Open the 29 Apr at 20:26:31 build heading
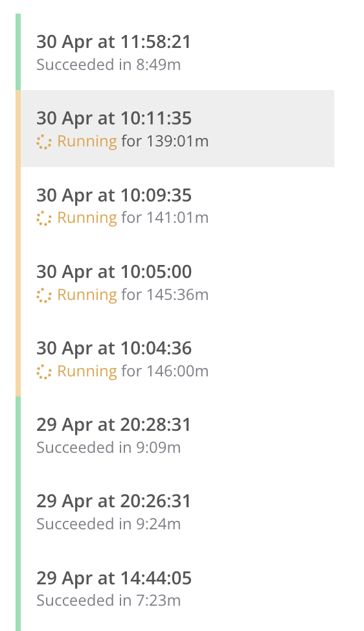 click(114, 501)
